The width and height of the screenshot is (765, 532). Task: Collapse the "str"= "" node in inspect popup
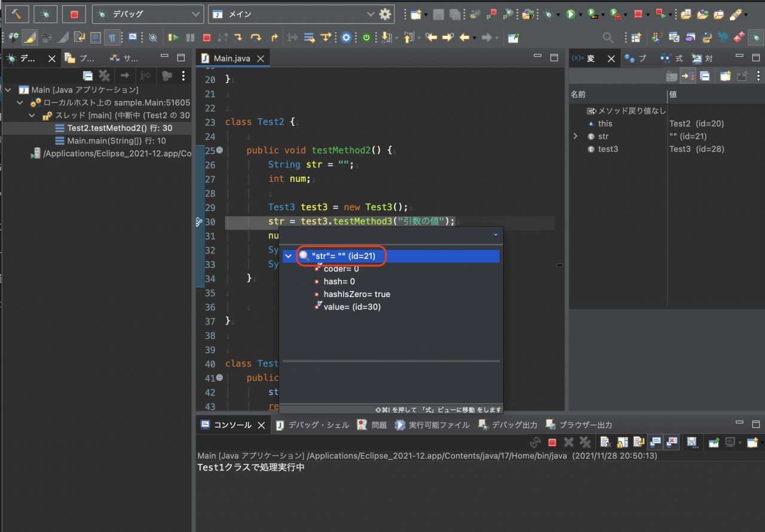pos(289,256)
